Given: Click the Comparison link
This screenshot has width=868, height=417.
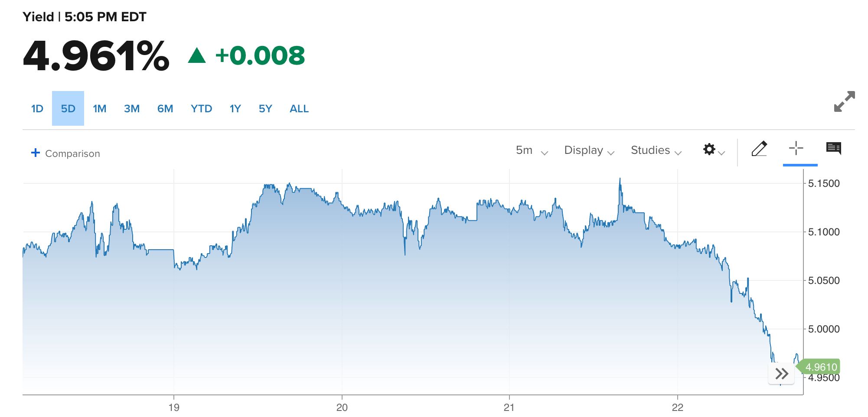Looking at the screenshot, I should click(x=72, y=153).
